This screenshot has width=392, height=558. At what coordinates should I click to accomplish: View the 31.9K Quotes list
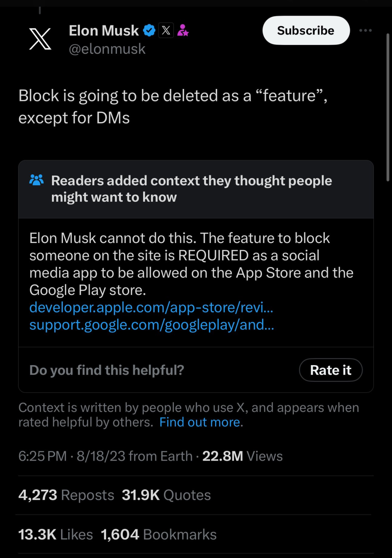tap(166, 495)
